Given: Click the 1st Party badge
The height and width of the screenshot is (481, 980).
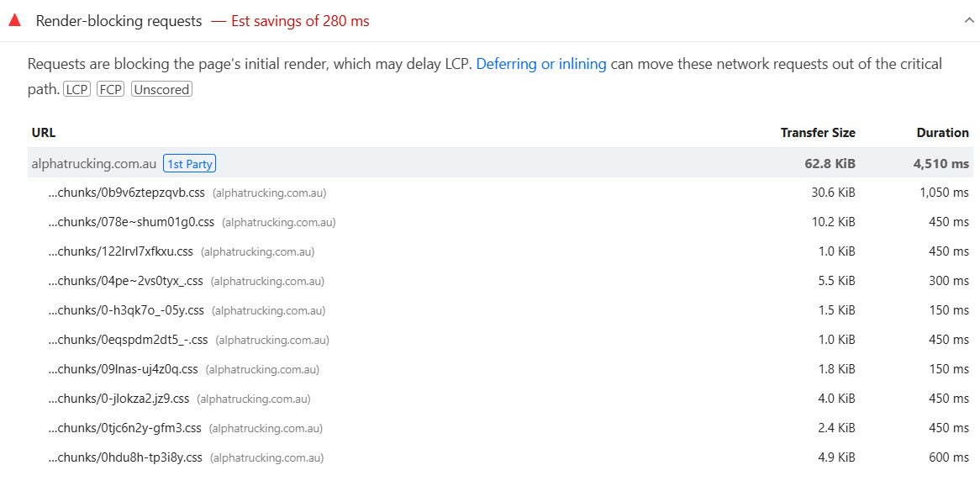Looking at the screenshot, I should (x=189, y=164).
